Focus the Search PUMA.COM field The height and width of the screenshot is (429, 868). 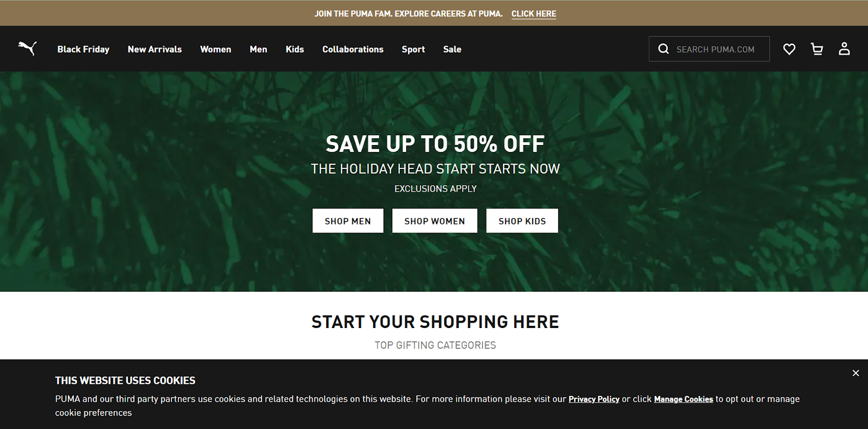(709, 49)
